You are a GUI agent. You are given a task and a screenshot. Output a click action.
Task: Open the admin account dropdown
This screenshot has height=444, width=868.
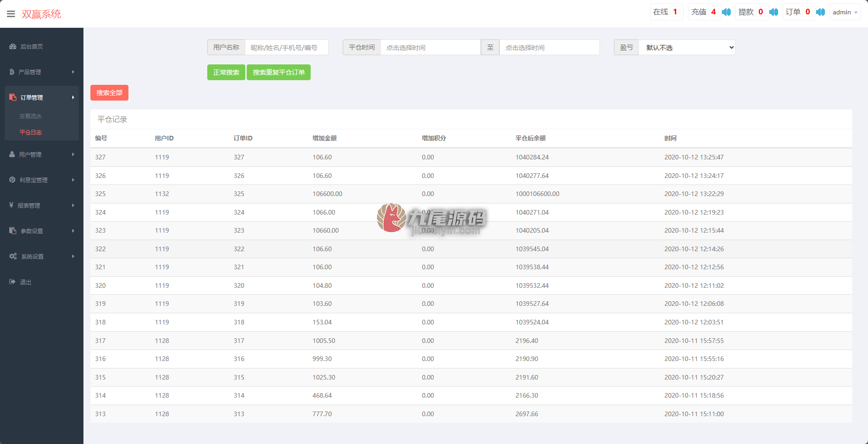tap(845, 12)
